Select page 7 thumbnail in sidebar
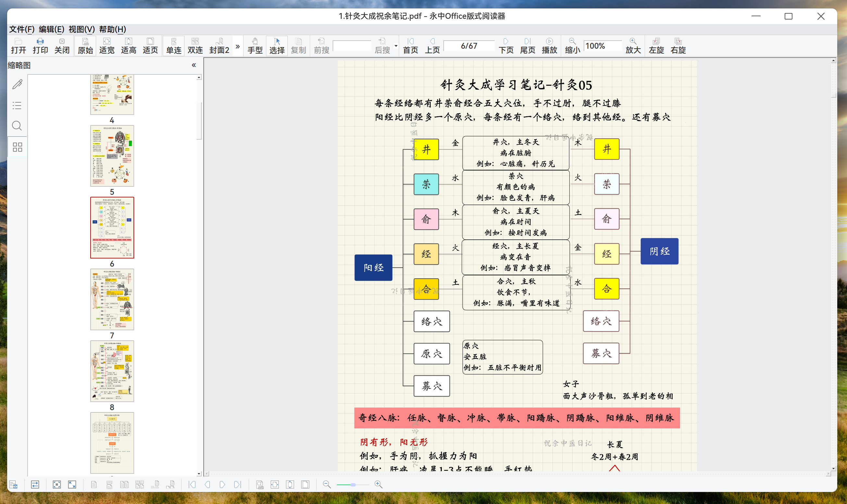 (112, 299)
